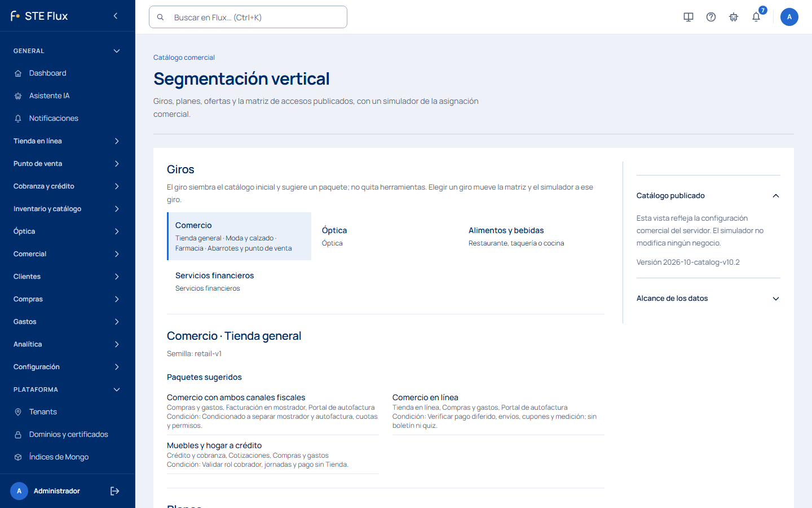Expand the Compras sidebar submenu
This screenshot has width=812, height=508.
[68, 299]
